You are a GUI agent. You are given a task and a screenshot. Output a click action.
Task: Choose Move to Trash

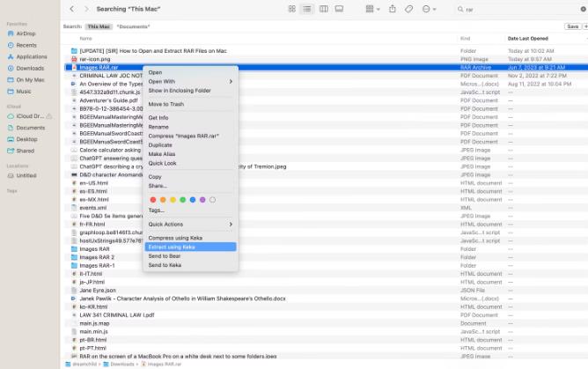click(x=190, y=104)
